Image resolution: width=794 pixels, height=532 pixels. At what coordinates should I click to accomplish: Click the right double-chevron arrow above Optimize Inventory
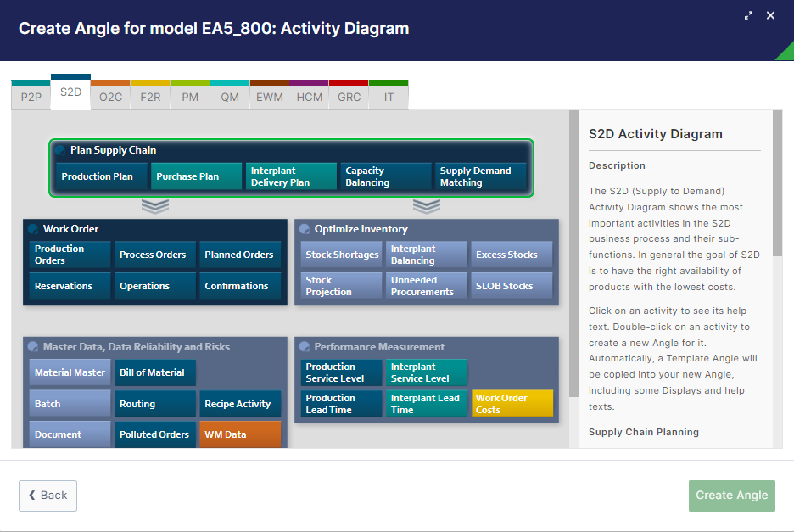(x=426, y=206)
